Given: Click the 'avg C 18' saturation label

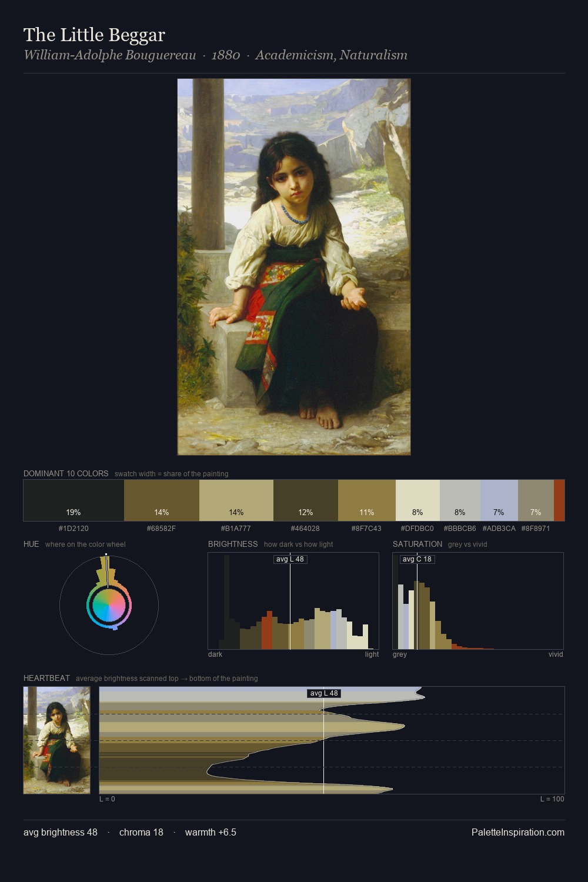Looking at the screenshot, I should [417, 559].
